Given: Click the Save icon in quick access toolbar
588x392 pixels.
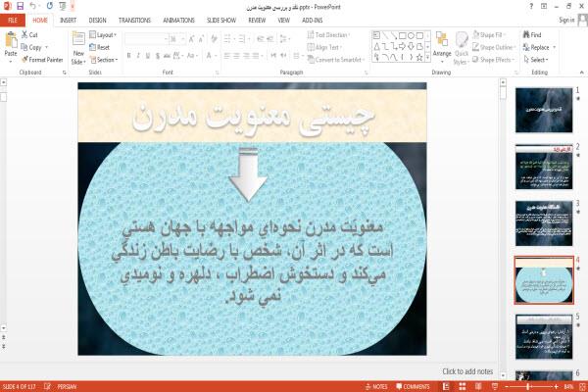Looking at the screenshot, I should coord(20,6).
